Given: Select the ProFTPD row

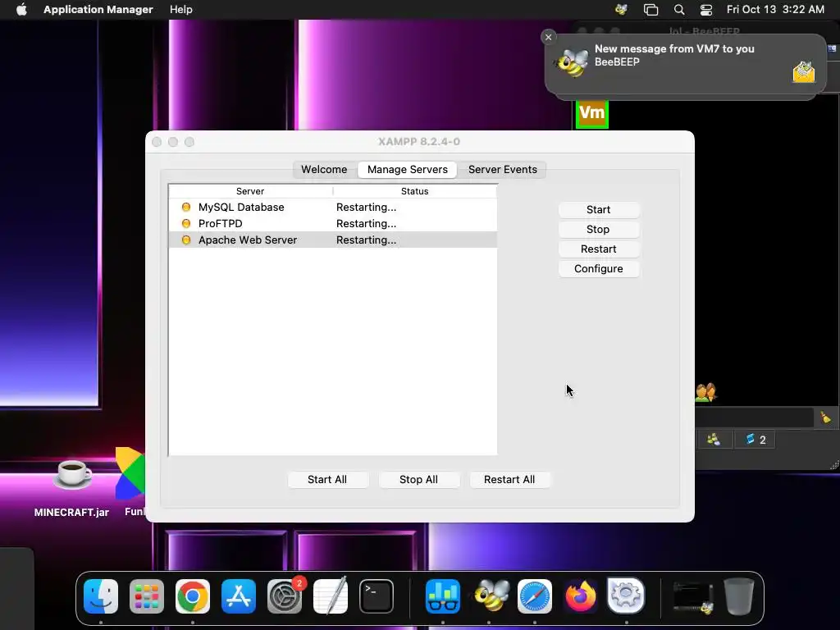Looking at the screenshot, I should (333, 223).
